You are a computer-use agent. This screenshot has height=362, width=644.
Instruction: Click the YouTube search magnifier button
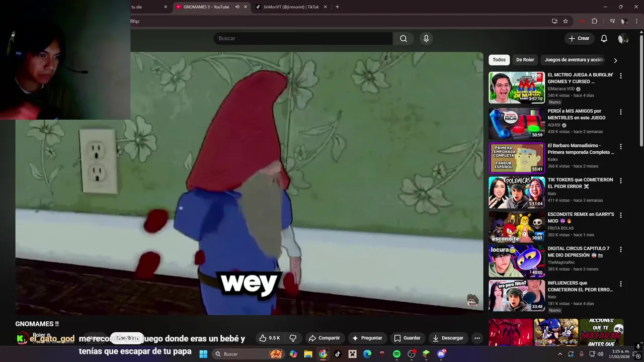point(404,38)
